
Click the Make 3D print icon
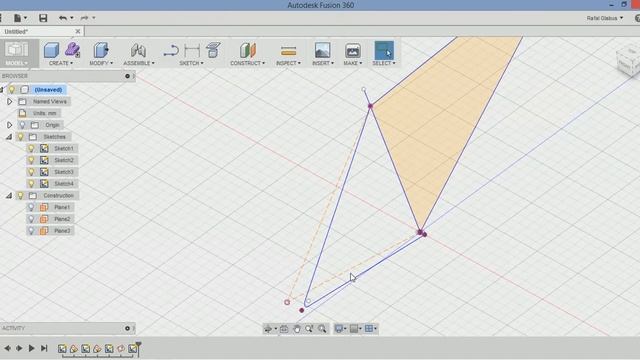(x=353, y=51)
